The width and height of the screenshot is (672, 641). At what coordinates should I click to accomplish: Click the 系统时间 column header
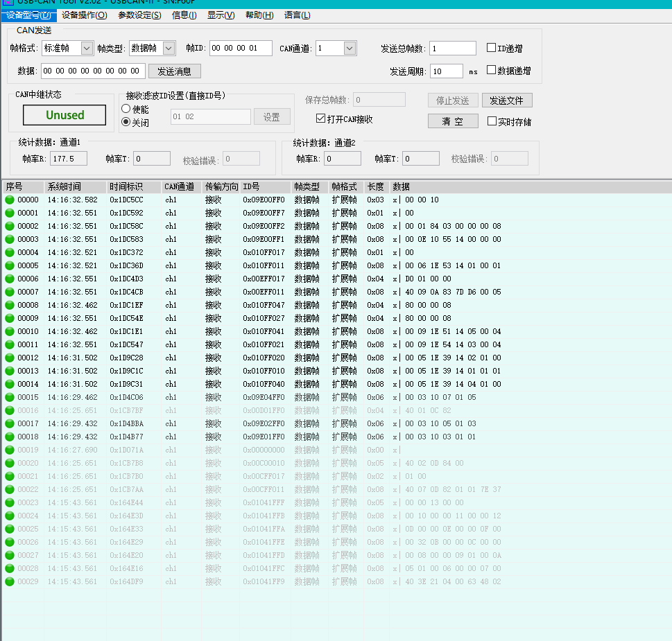coord(75,186)
